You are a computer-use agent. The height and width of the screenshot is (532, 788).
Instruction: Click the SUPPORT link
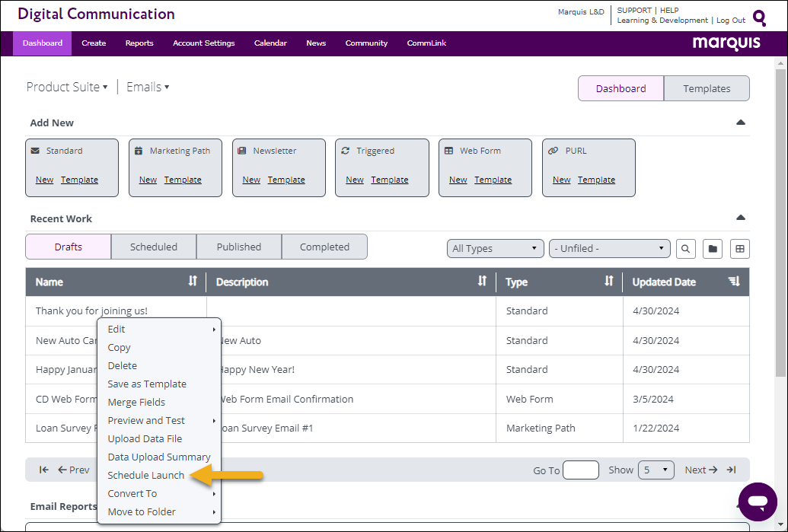[634, 10]
